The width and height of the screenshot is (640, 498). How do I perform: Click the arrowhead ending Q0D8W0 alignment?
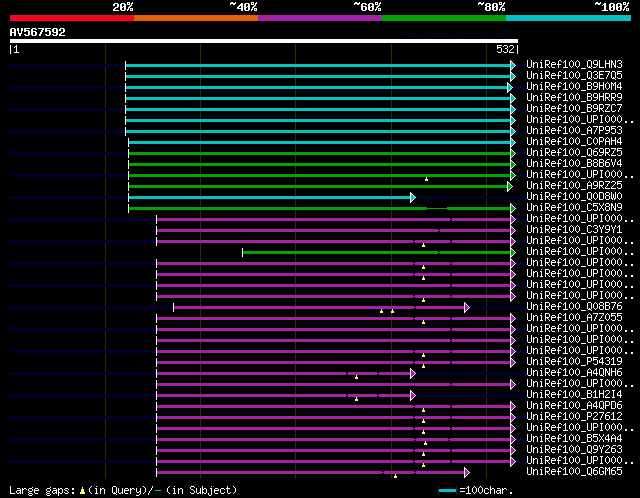coord(413,198)
